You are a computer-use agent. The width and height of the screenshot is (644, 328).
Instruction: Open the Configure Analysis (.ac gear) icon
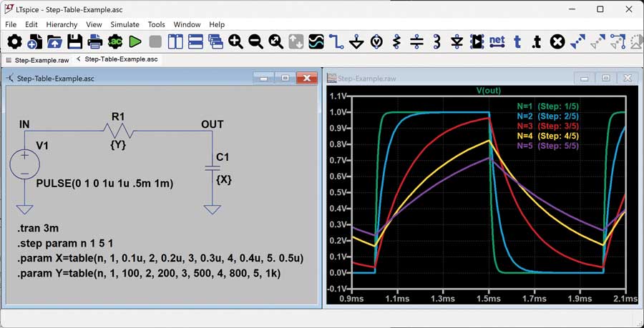point(115,42)
